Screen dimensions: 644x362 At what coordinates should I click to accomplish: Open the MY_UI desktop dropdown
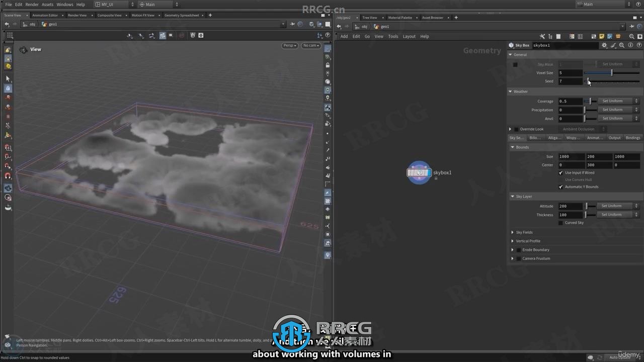(x=115, y=5)
